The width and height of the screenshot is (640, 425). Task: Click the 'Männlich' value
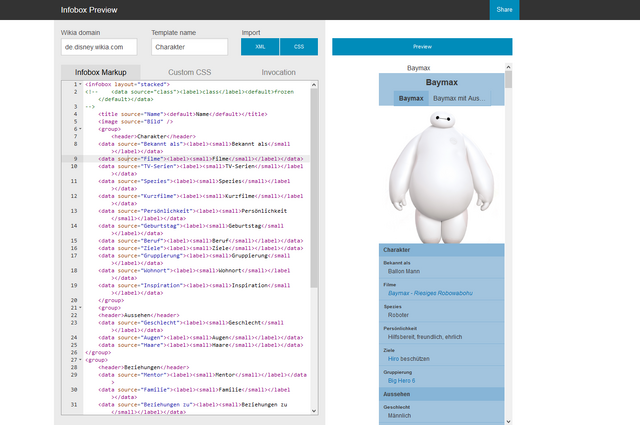pyautogui.click(x=399, y=416)
